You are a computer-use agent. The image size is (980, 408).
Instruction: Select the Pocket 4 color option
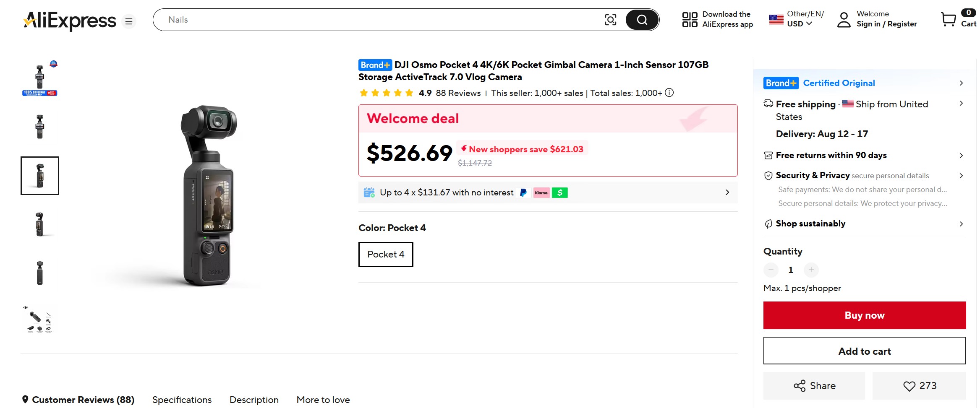tap(386, 254)
